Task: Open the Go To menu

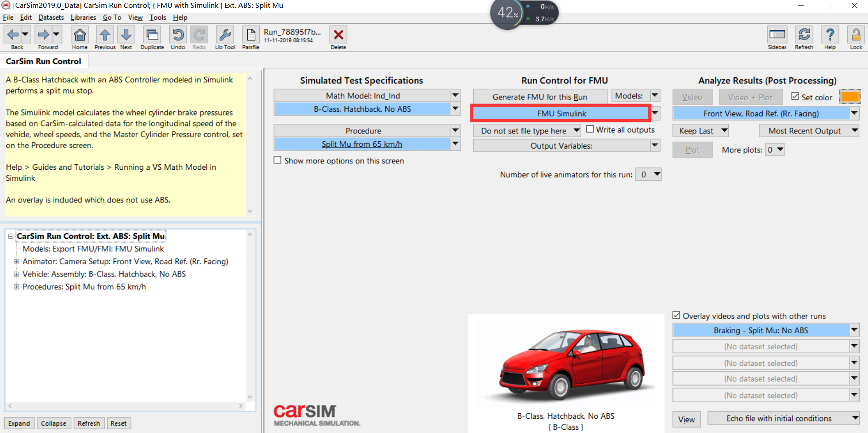Action: (x=112, y=17)
